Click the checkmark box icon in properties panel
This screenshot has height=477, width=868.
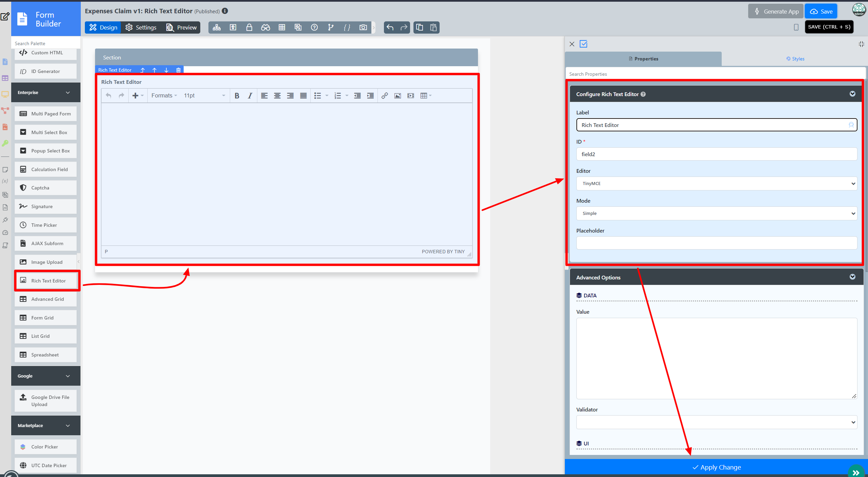(x=584, y=44)
